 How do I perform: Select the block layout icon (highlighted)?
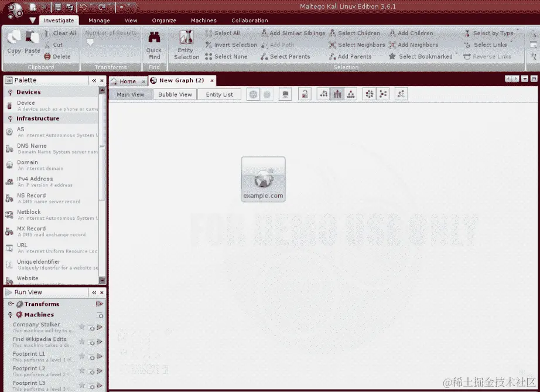[x=337, y=94]
